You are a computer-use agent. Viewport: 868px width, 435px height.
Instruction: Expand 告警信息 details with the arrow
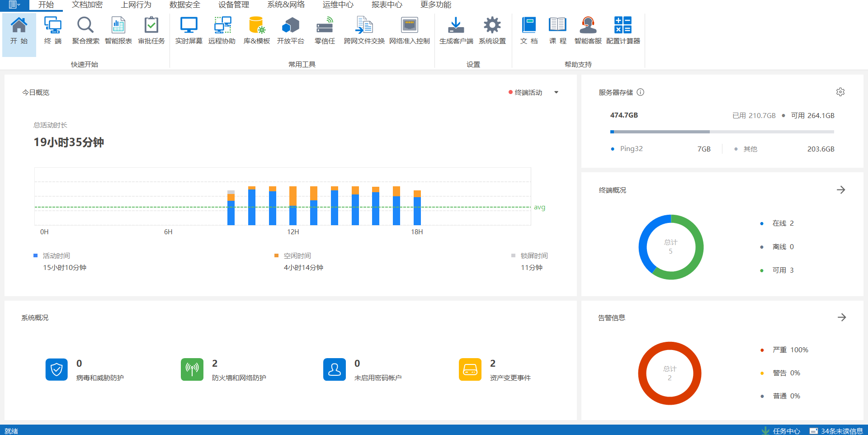(x=841, y=317)
